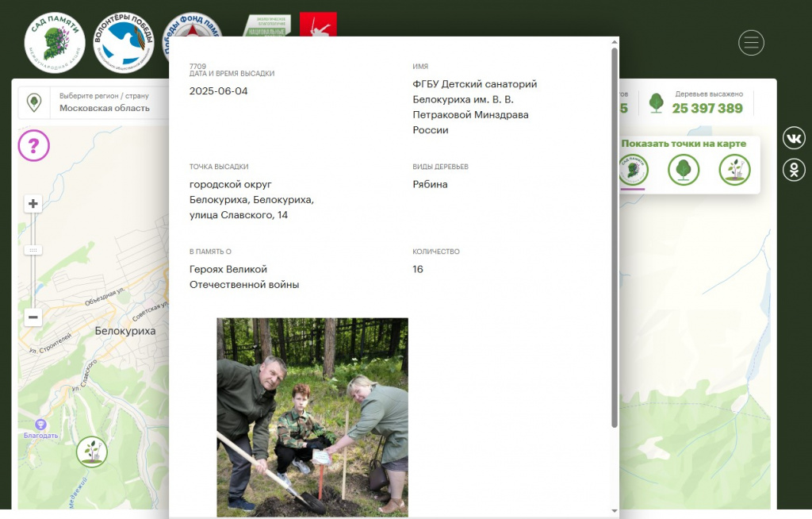Screen dimensions: 812x519
Task: Click the location pin icon
Action: pos(34,102)
